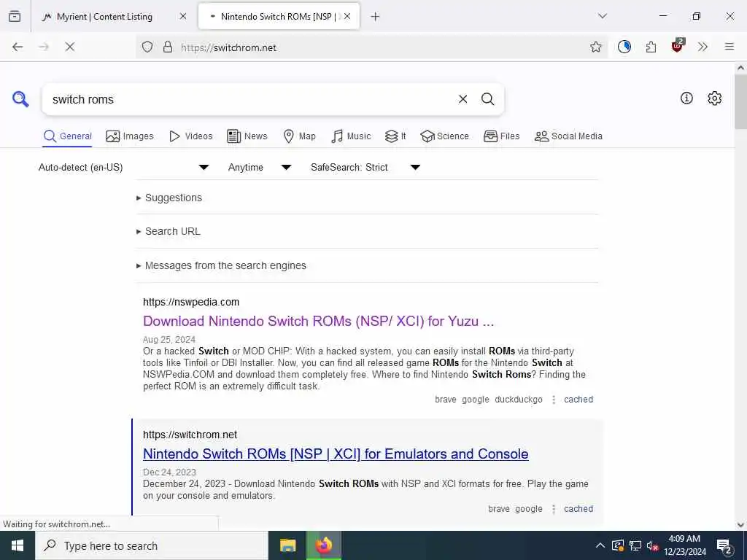Open the blue circular extension icon

(x=624, y=47)
